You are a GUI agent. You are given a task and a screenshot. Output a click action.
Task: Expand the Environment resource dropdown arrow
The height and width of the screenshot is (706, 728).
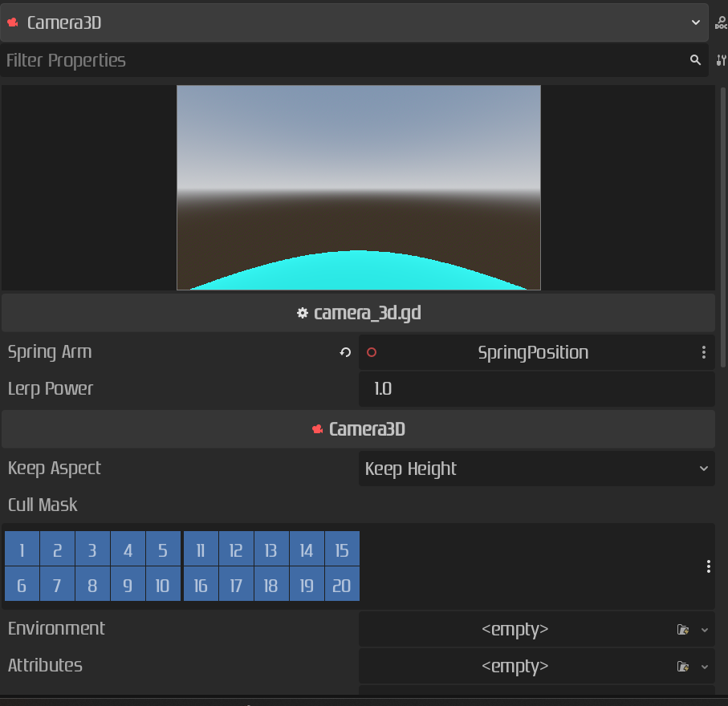tap(705, 629)
